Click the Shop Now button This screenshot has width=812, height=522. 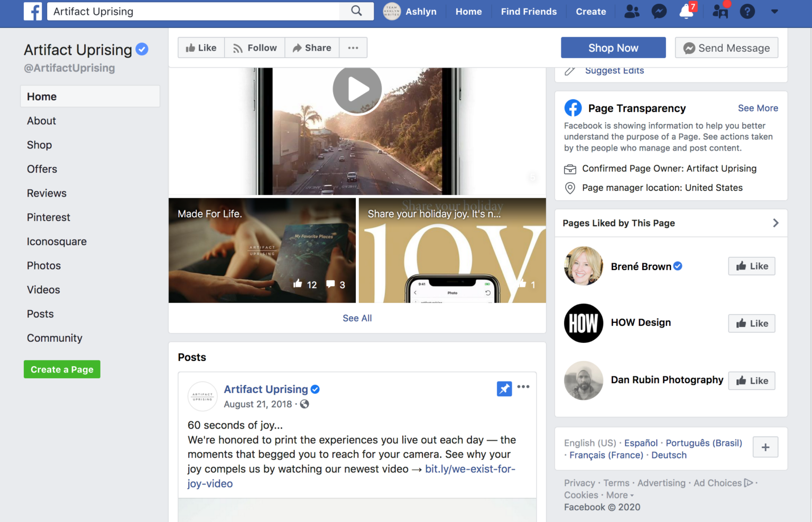pyautogui.click(x=613, y=48)
